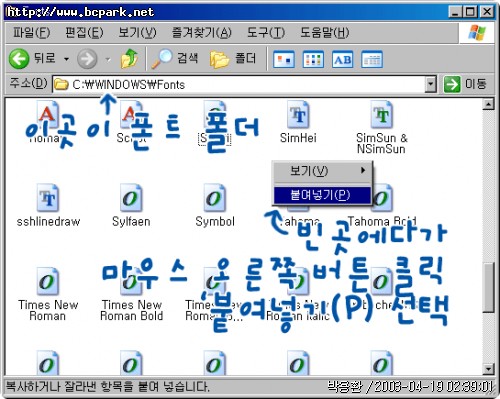Click the Windows flag logo

[477, 33]
